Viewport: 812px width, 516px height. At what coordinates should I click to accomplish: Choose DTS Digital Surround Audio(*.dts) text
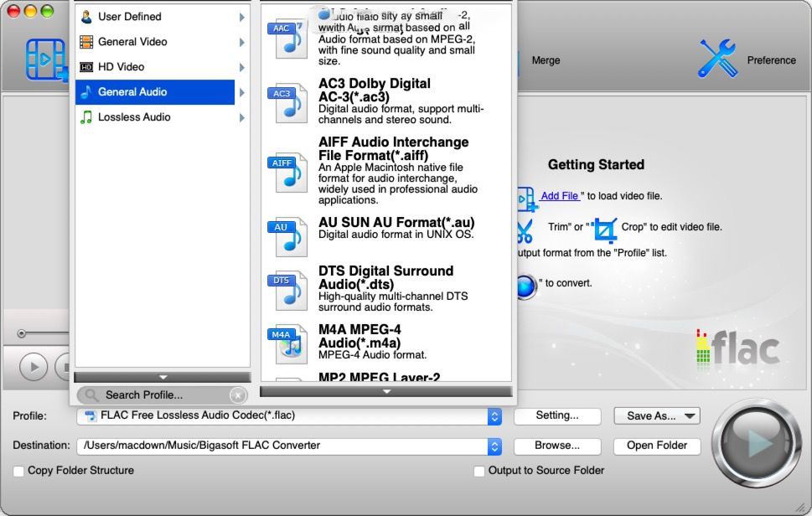[385, 277]
